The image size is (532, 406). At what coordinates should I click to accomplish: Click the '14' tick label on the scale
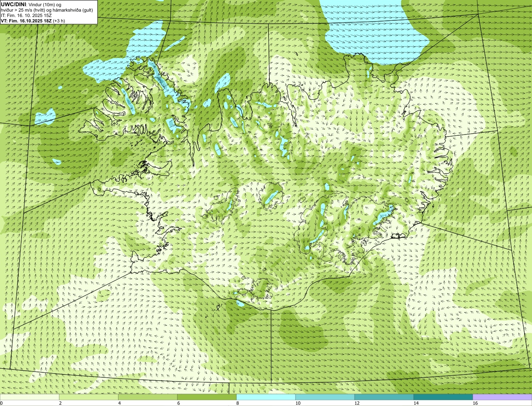tap(416, 403)
